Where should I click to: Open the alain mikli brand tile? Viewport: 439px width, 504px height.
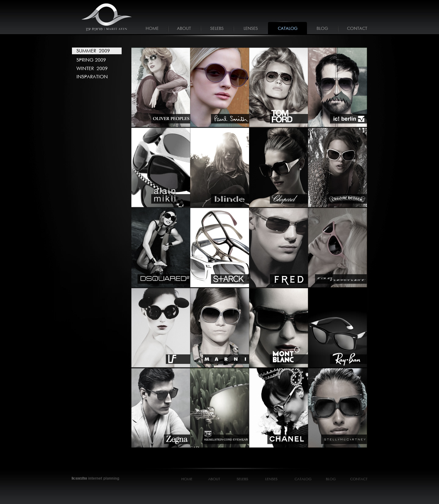click(x=161, y=167)
